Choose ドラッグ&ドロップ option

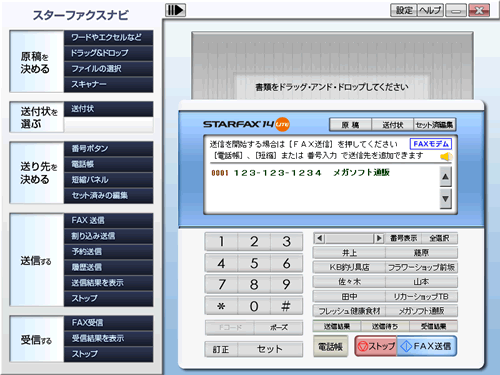[108, 53]
